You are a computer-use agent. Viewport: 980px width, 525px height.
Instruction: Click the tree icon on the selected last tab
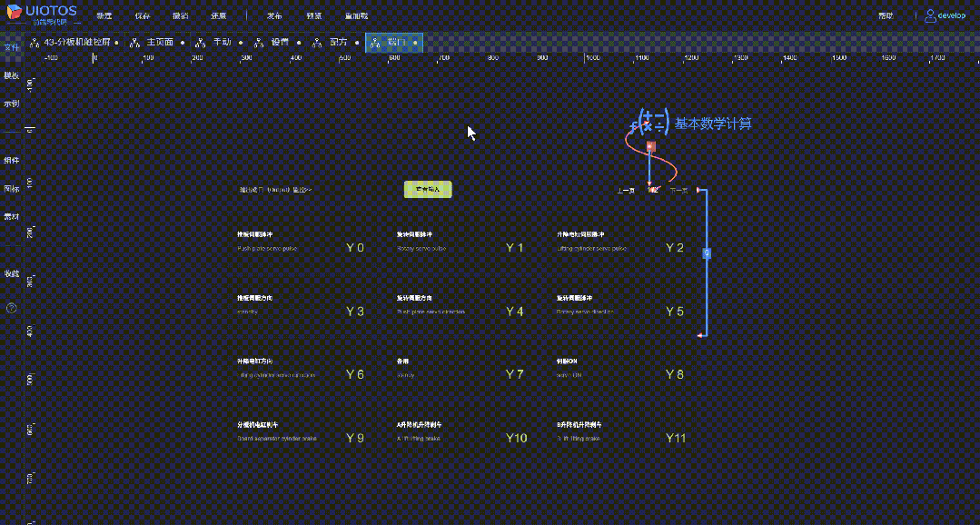(x=376, y=43)
